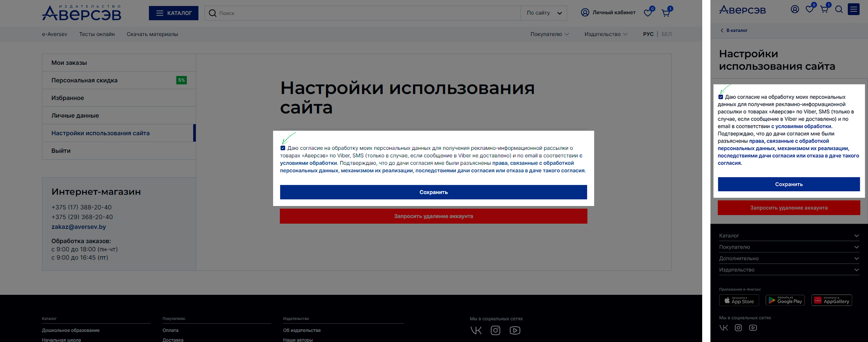Viewport: 868px width, 342px height.
Task: Toggle the mobile view consent checkbox
Action: (x=721, y=97)
